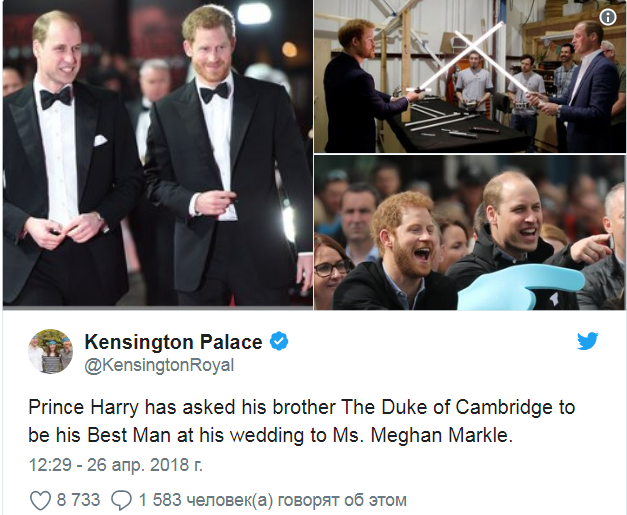This screenshot has height=515, width=627.
Task: Open the large photo of brothers in tuxedos
Action: click(157, 153)
